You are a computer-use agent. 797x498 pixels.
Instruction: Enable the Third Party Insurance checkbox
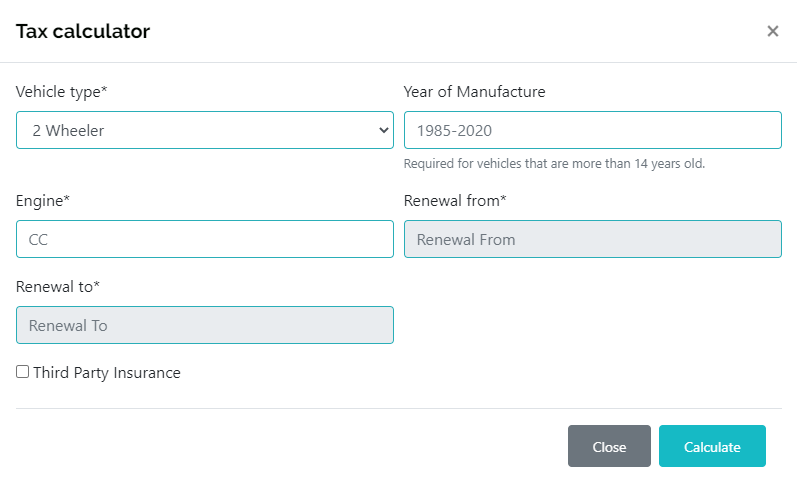coord(23,372)
